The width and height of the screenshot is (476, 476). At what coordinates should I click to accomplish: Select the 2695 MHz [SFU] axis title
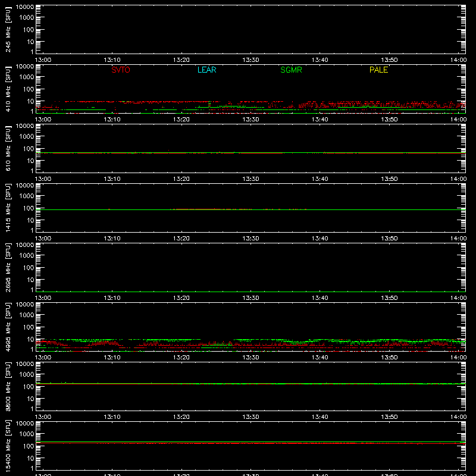coord(8,267)
